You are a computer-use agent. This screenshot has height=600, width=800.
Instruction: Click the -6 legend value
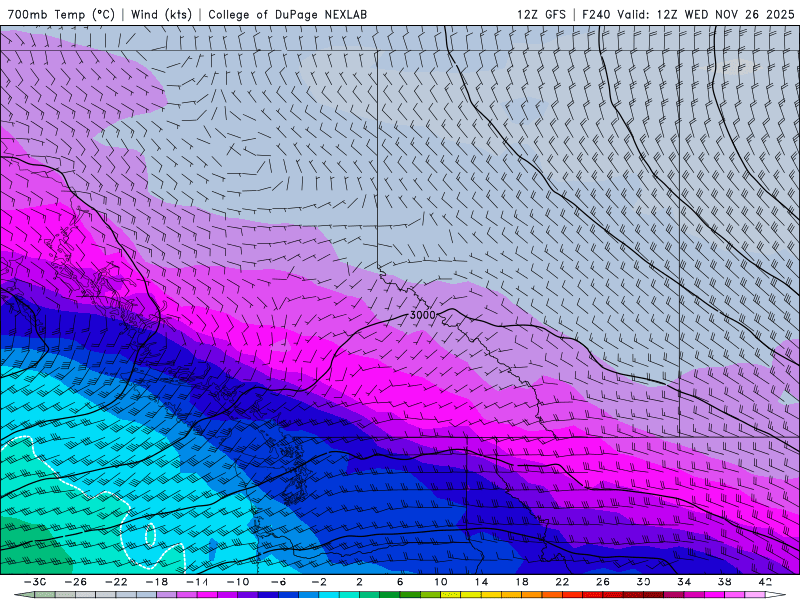[279, 582]
